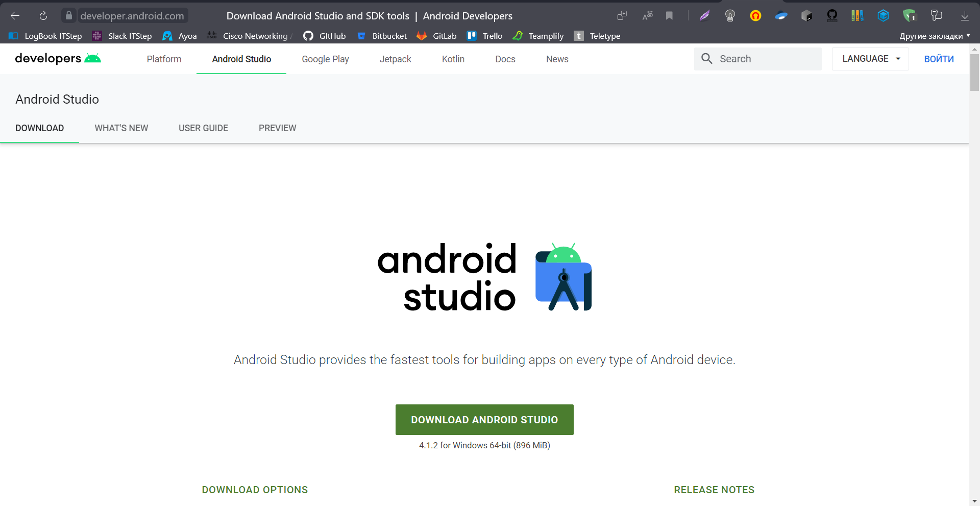Viewport: 980px width, 506px height.
Task: Open the blue disk/hat extension icon
Action: click(x=781, y=16)
